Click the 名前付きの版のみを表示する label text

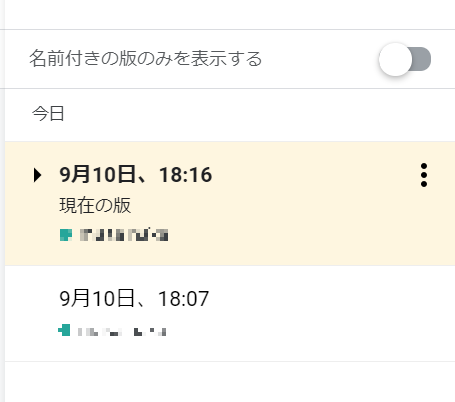tap(146, 58)
